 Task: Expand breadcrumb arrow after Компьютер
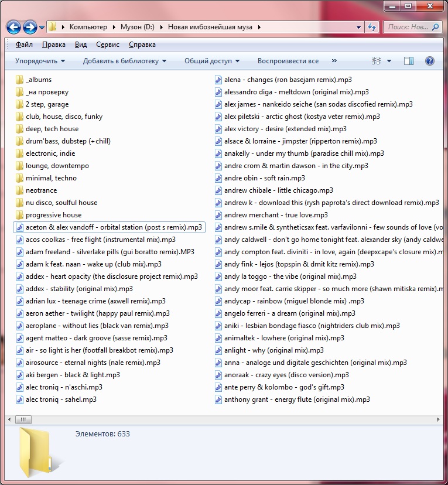[x=114, y=27]
